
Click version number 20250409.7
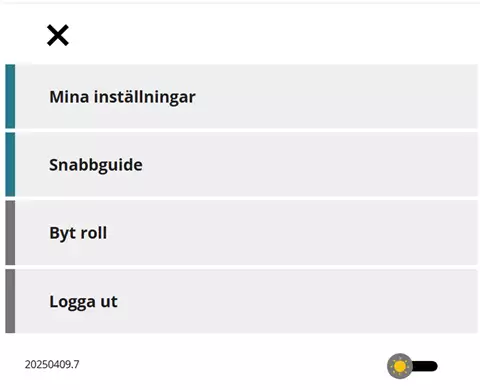pyautogui.click(x=52, y=364)
